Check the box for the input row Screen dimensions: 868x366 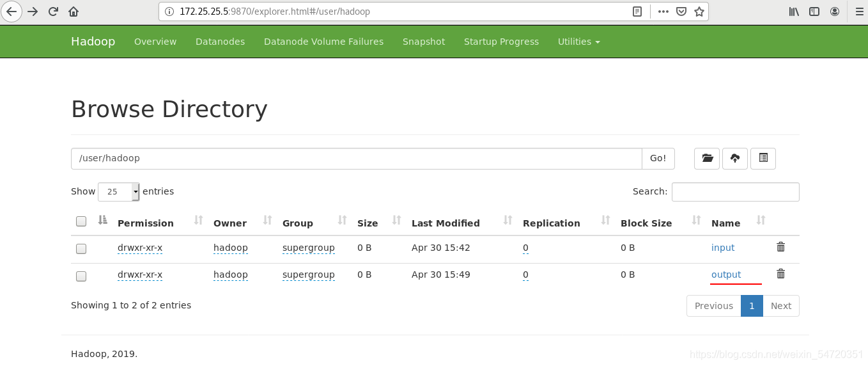click(x=81, y=249)
